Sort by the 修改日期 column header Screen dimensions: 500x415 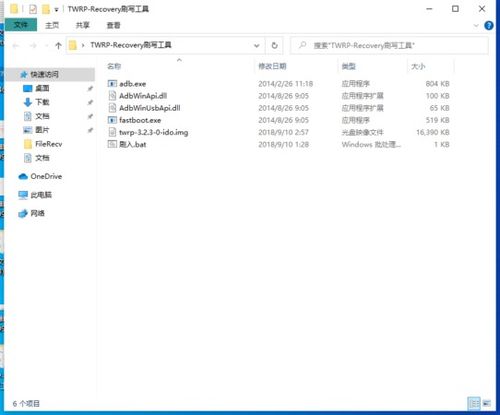(272, 66)
